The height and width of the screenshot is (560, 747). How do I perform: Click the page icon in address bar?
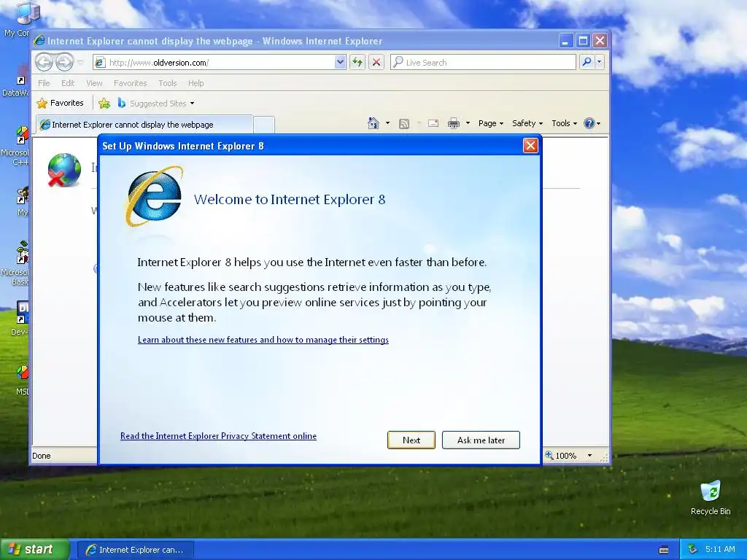100,63
